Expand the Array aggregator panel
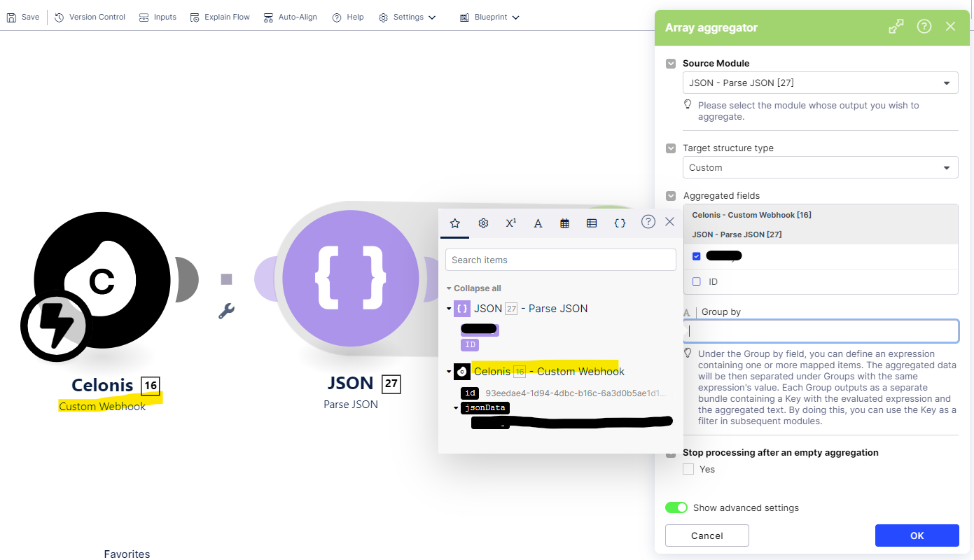974x560 pixels. (896, 27)
